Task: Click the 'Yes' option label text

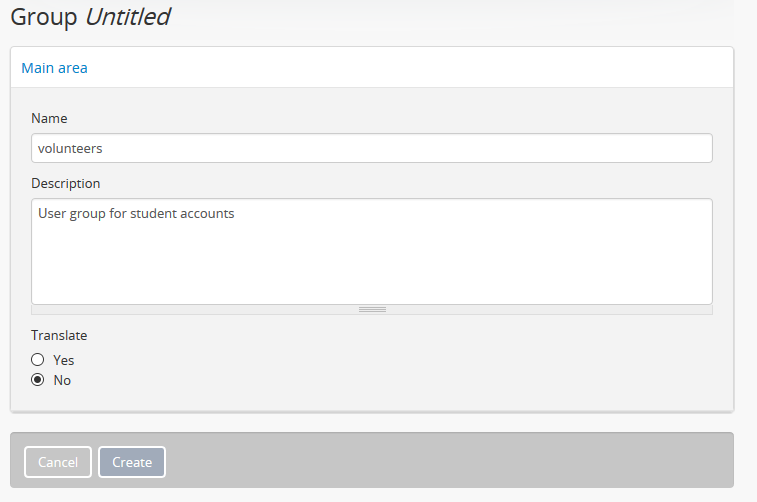Action: pyautogui.click(x=64, y=360)
